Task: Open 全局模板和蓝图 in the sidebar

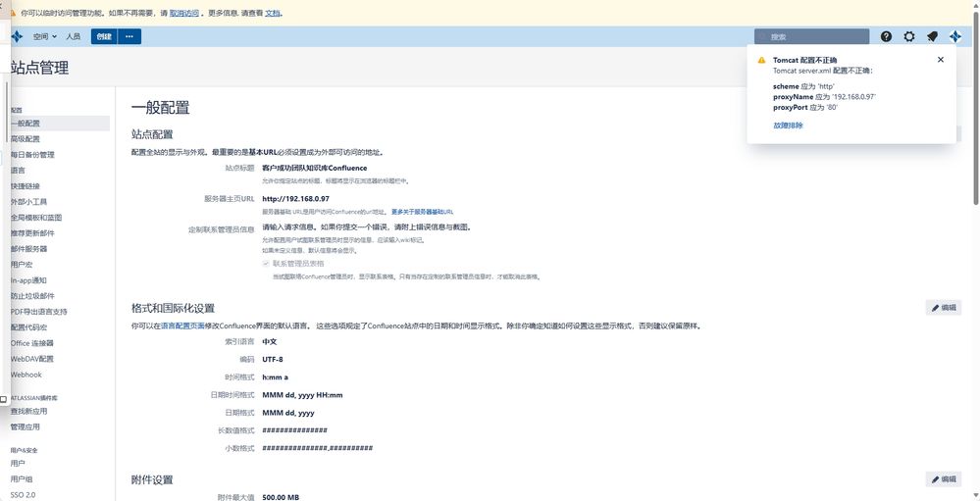Action: point(36,218)
